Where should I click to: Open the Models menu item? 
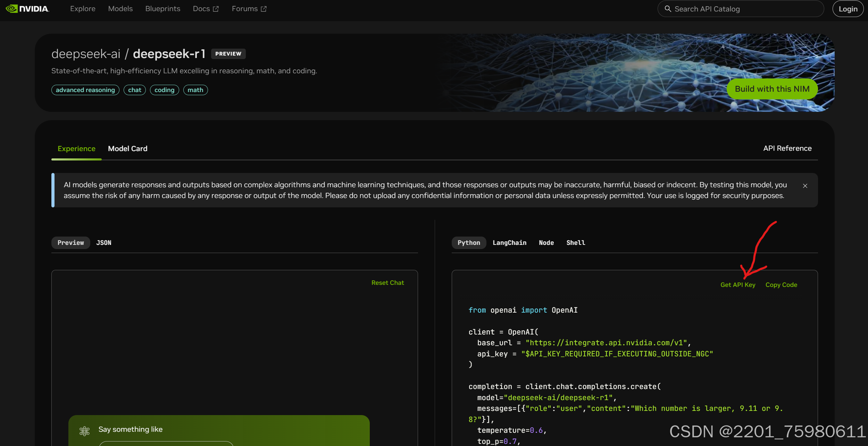pos(120,9)
